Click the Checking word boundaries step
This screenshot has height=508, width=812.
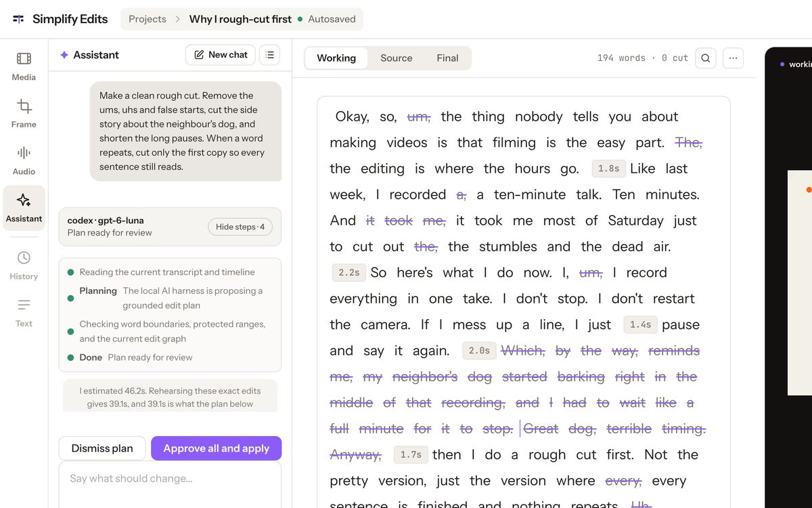pos(170,331)
